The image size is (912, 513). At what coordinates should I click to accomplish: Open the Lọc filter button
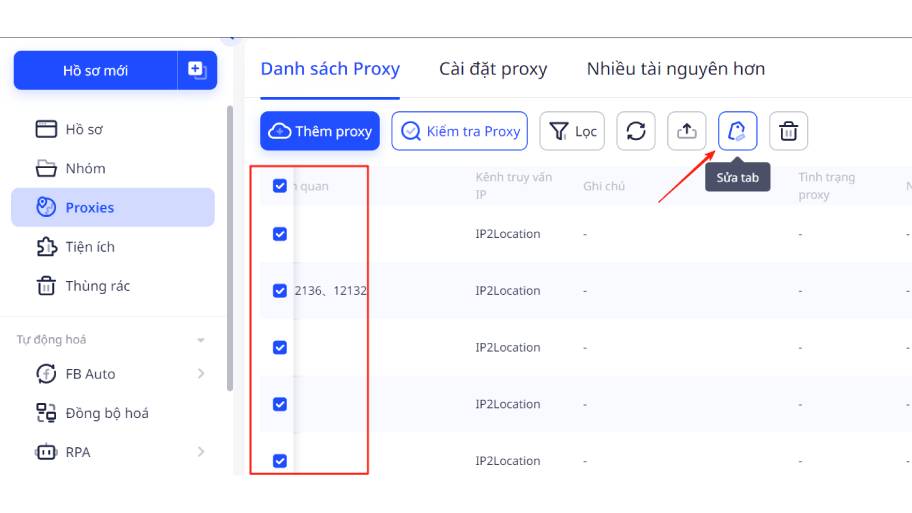pyautogui.click(x=572, y=131)
